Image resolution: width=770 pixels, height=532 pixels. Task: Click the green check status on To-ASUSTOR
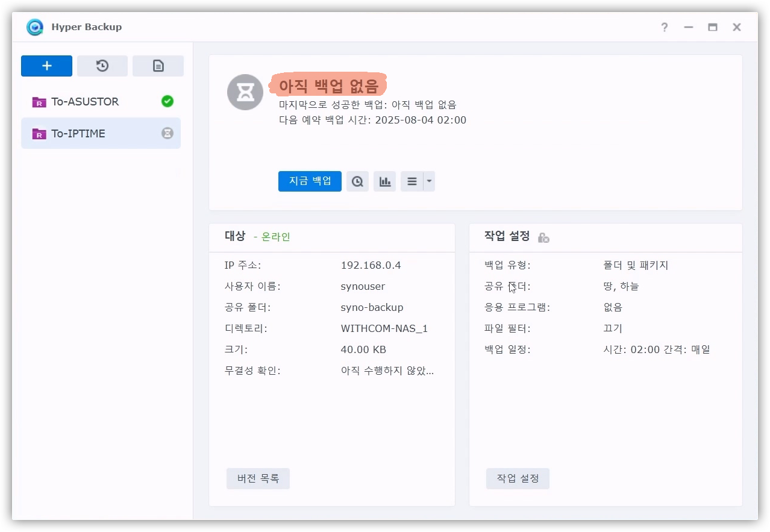[x=167, y=101]
